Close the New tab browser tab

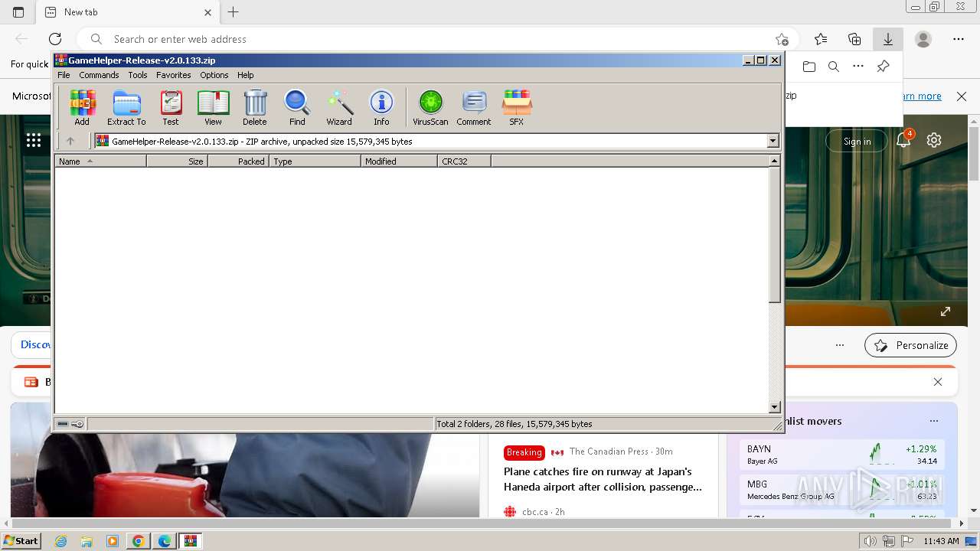pyautogui.click(x=207, y=12)
